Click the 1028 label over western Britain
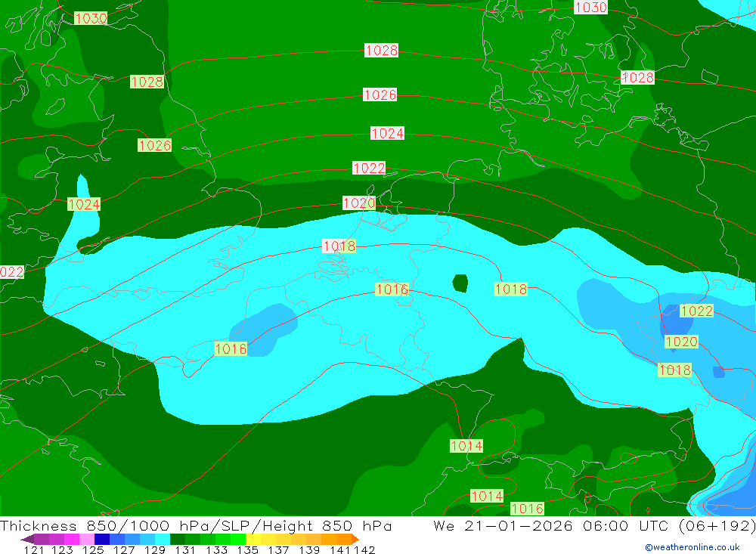756x554 pixels. pyautogui.click(x=147, y=82)
